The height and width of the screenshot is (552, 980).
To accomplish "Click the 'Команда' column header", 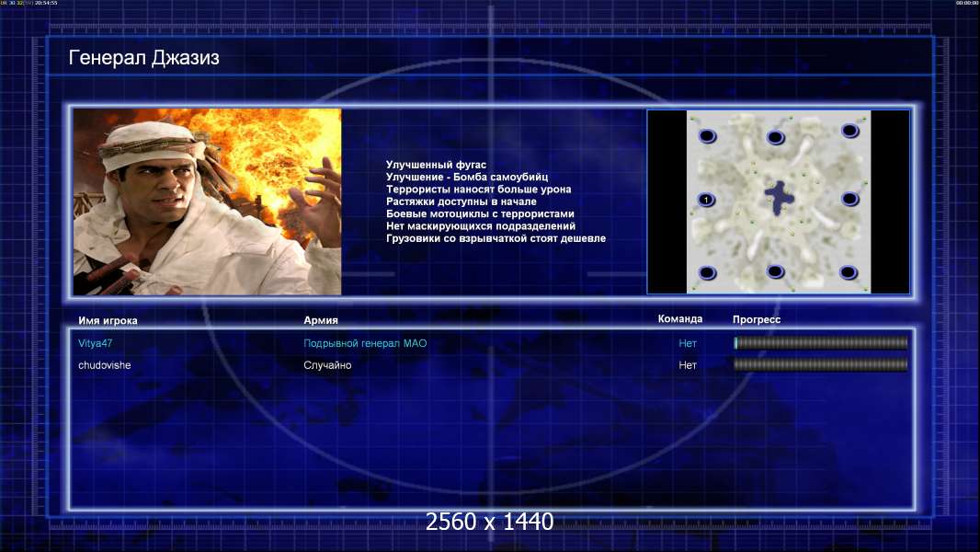I will click(680, 319).
